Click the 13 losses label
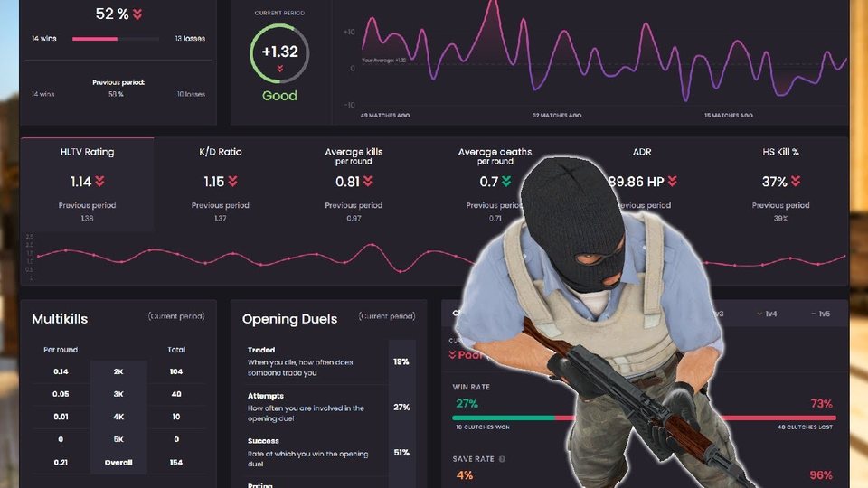Image resolution: width=868 pixels, height=488 pixels. pyautogui.click(x=190, y=39)
